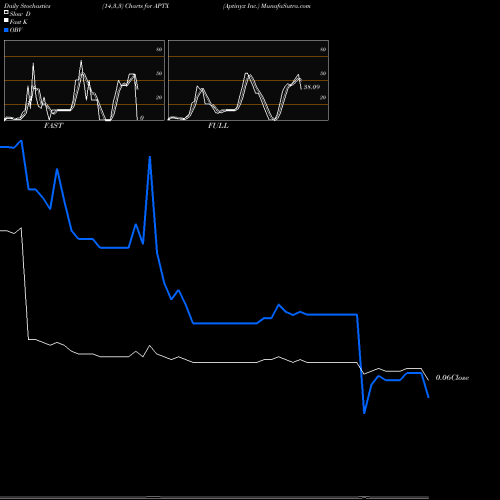Click the '80' axis label in FULL chart

[x=323, y=49]
